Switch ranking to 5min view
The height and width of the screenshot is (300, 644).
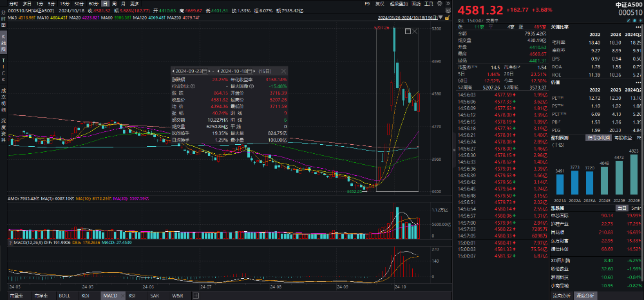point(636,208)
